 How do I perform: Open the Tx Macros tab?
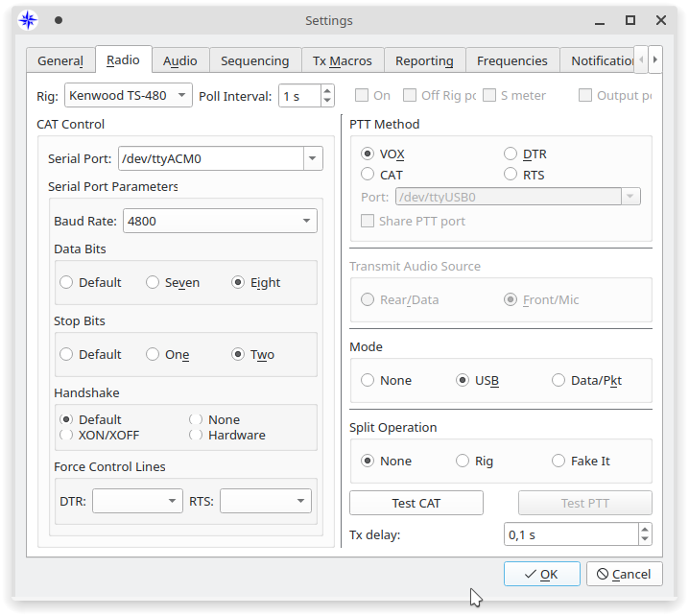tap(343, 60)
